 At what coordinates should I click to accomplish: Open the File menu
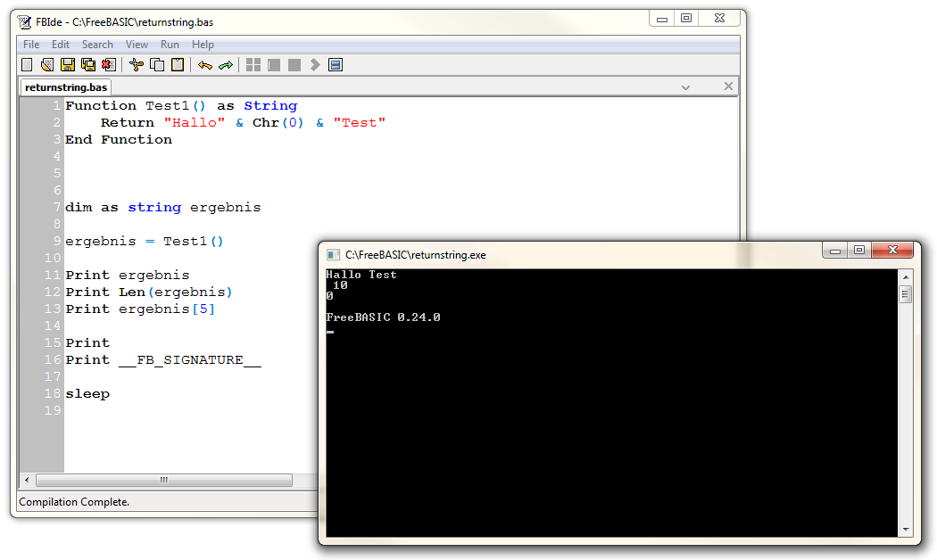[31, 45]
